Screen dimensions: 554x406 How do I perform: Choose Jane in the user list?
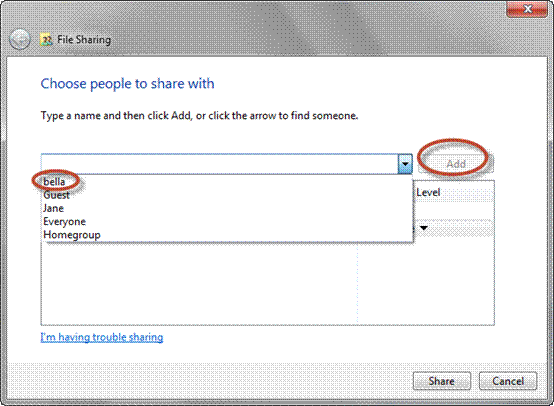tap(53, 208)
